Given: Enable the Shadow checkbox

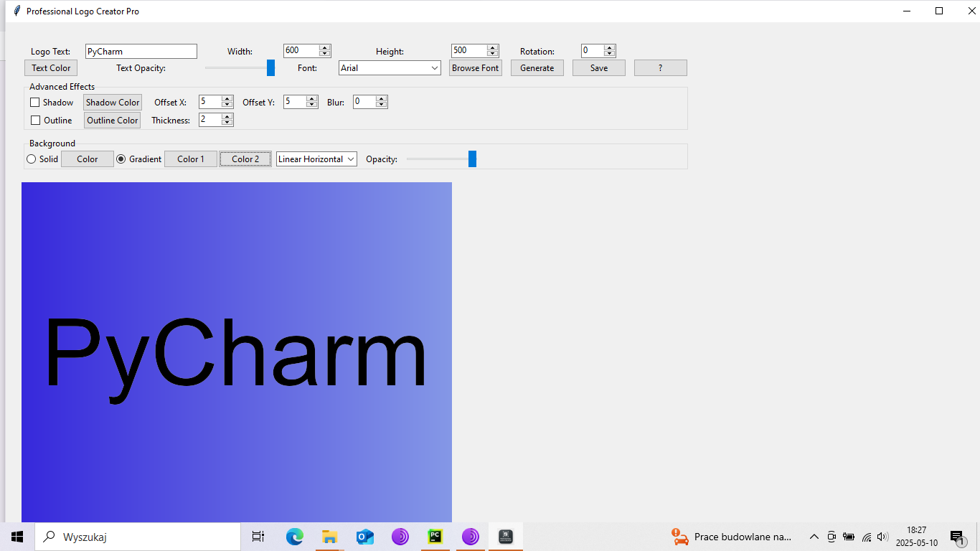Looking at the screenshot, I should (x=34, y=103).
